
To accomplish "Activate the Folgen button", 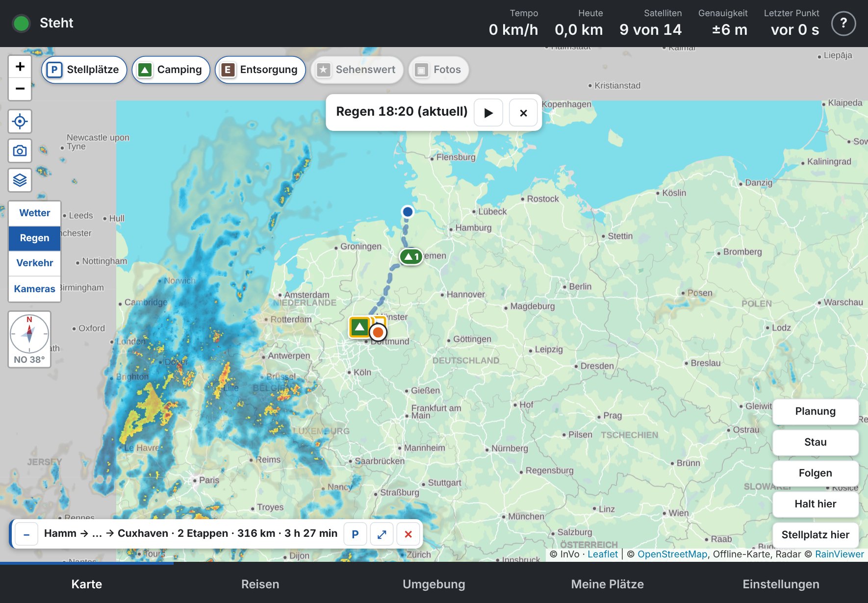I will pos(815,473).
